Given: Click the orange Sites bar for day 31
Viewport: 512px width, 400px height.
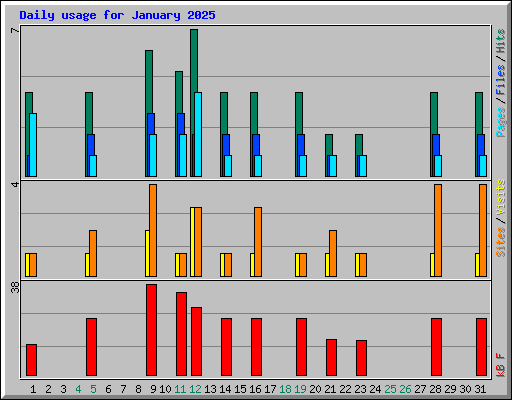Looking at the screenshot, I should (483, 230).
